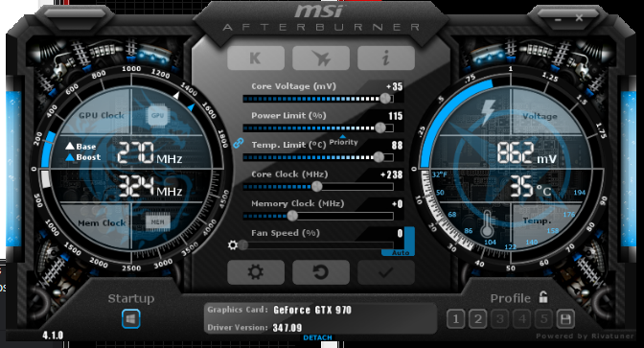Toggle the Windows startup icon

click(131, 319)
